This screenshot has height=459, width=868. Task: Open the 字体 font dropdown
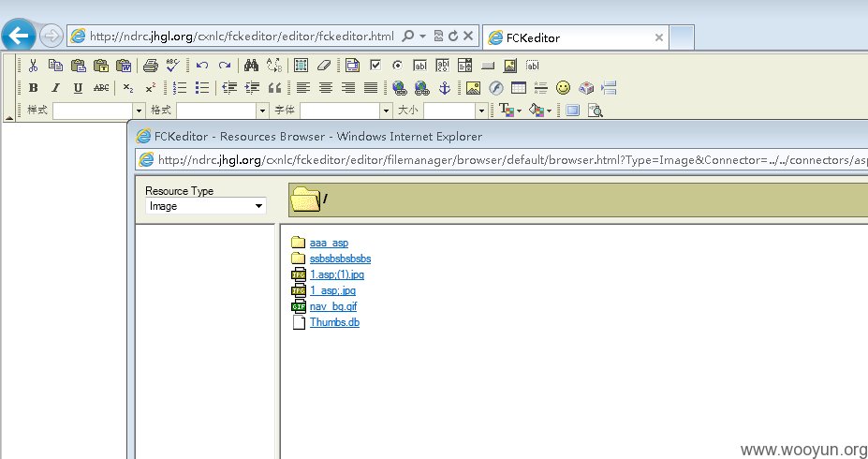[x=346, y=111]
